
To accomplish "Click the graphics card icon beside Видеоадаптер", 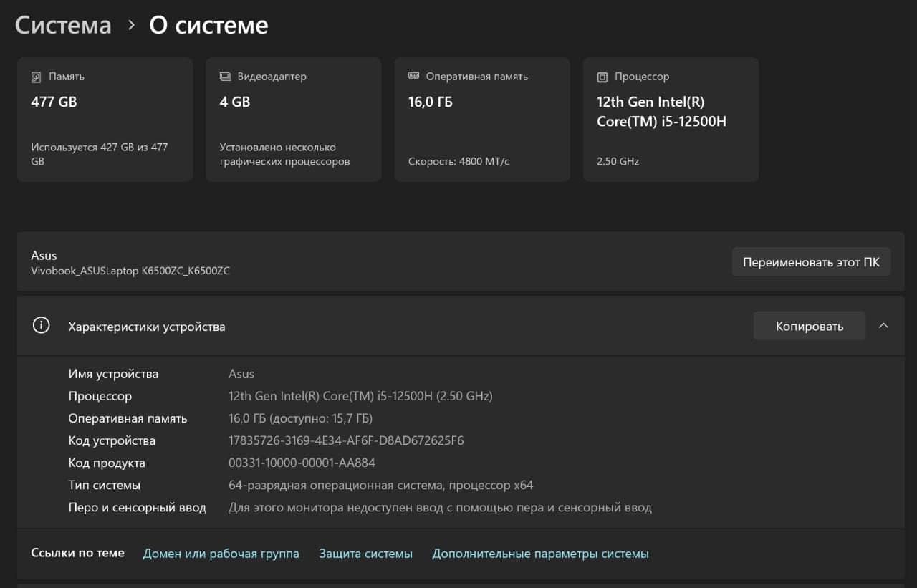I will (225, 77).
